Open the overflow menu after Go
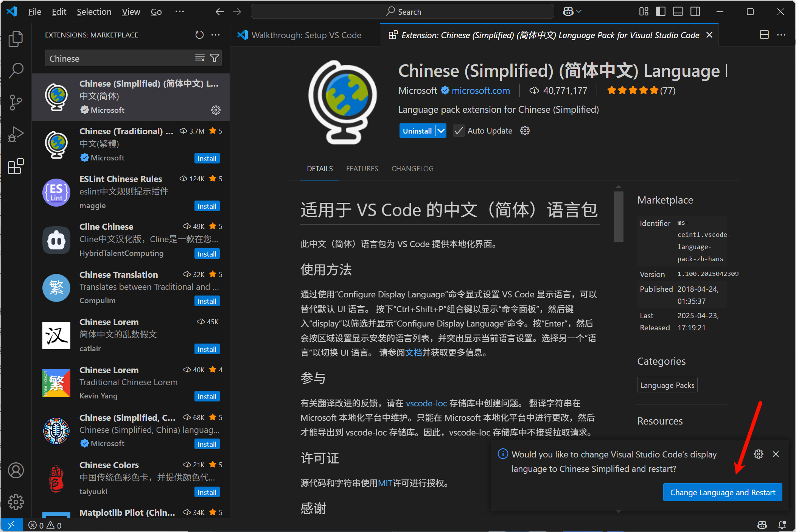Screen dimensions: 796x532 (180, 12)
